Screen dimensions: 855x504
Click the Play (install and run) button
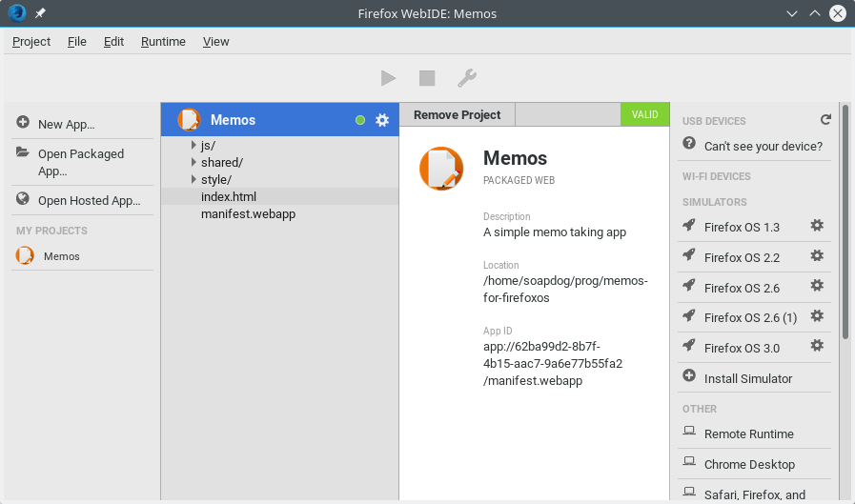point(388,78)
